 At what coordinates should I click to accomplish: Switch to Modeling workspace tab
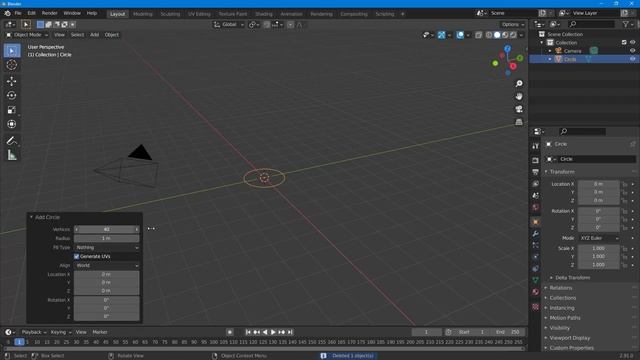(142, 14)
